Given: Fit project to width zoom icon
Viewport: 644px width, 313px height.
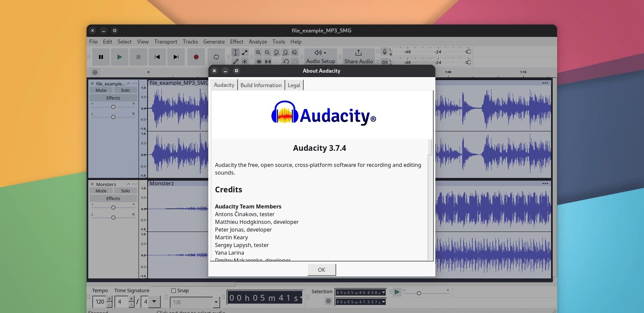Looking at the screenshot, I should click(x=285, y=53).
